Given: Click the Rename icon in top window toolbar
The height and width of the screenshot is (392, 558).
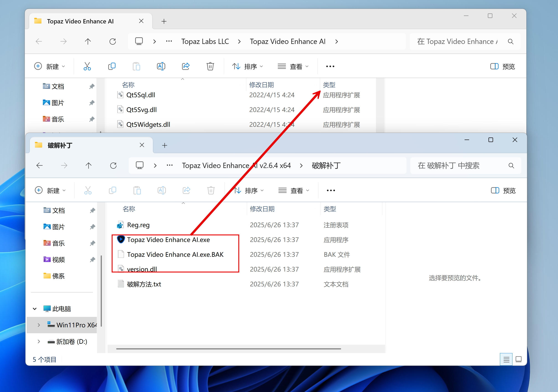Looking at the screenshot, I should [161, 66].
